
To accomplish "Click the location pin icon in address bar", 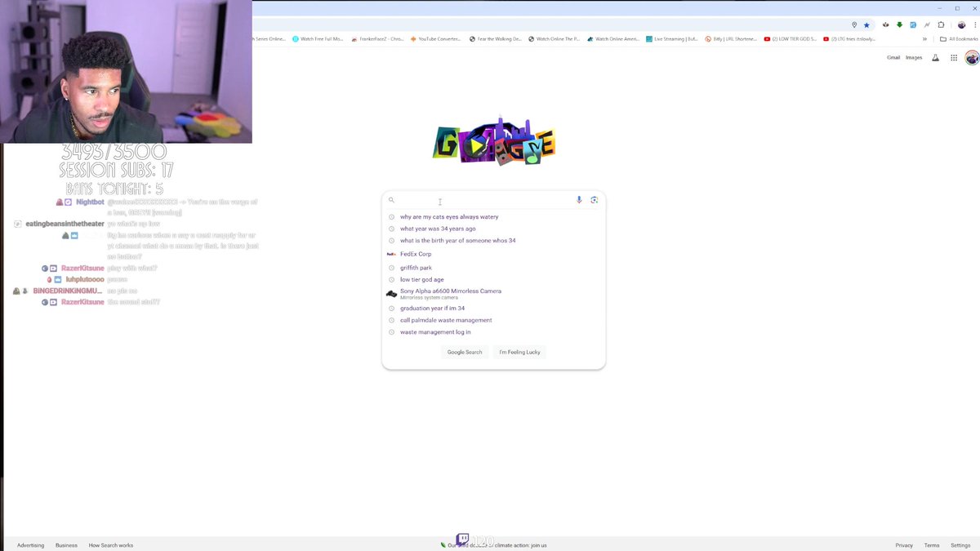I will coord(854,25).
